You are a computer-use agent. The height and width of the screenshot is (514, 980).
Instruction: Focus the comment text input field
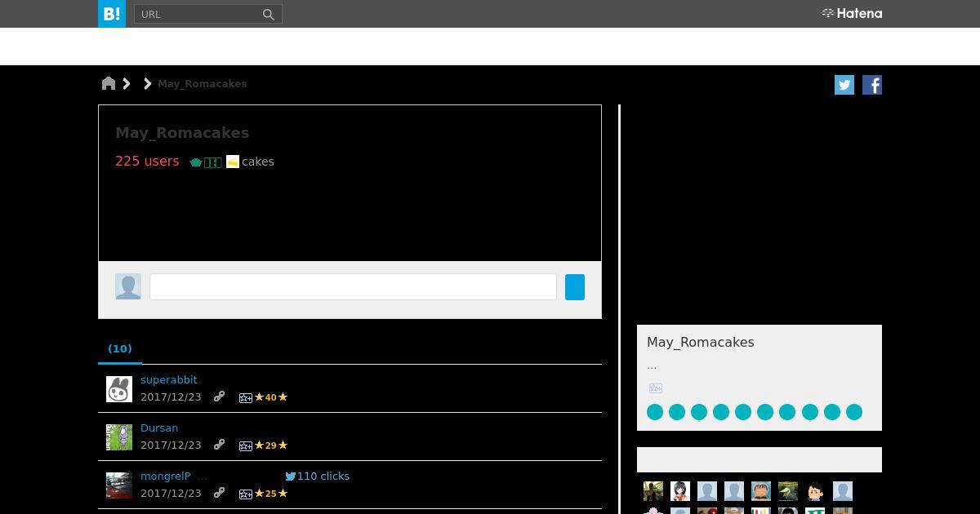pos(353,287)
